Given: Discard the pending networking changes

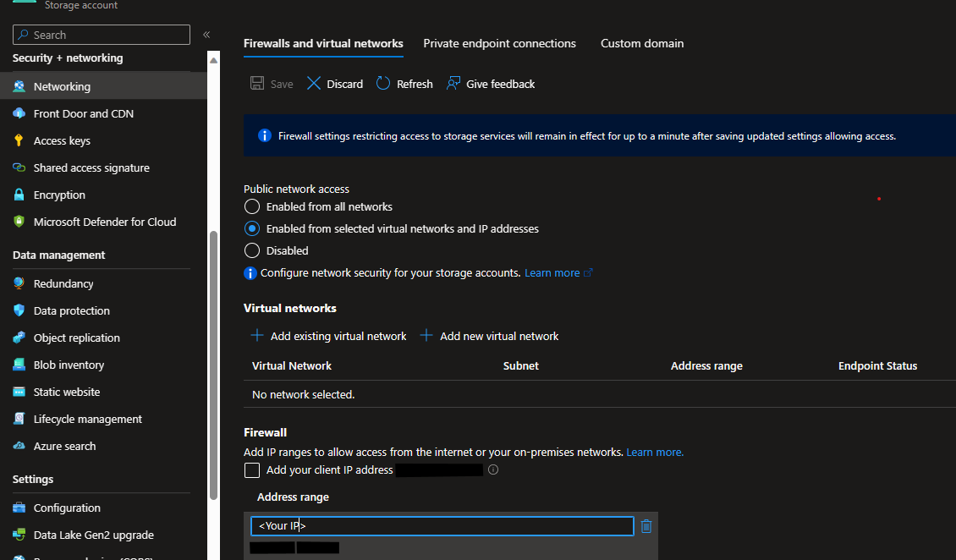Looking at the screenshot, I should (x=334, y=83).
